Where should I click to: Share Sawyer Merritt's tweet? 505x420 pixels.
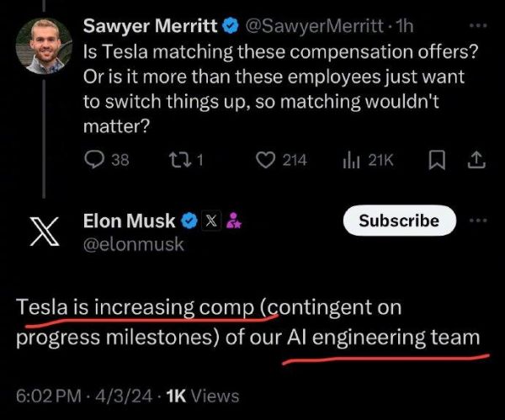(x=476, y=159)
